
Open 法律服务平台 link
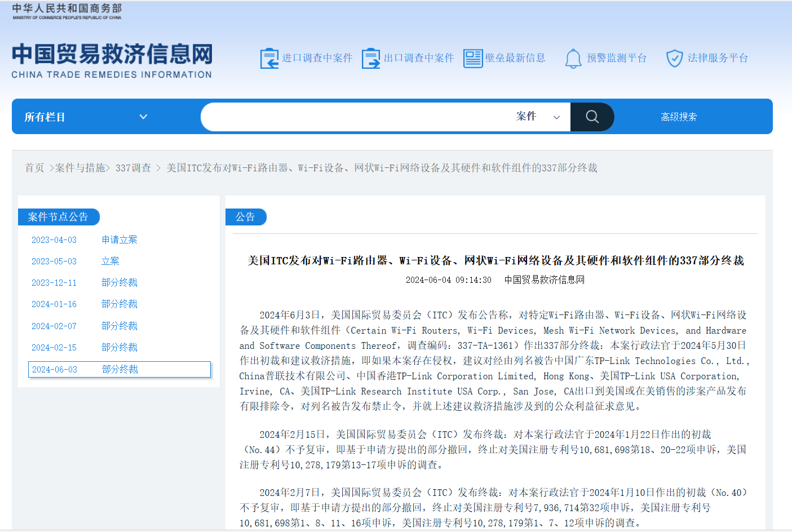(718, 58)
